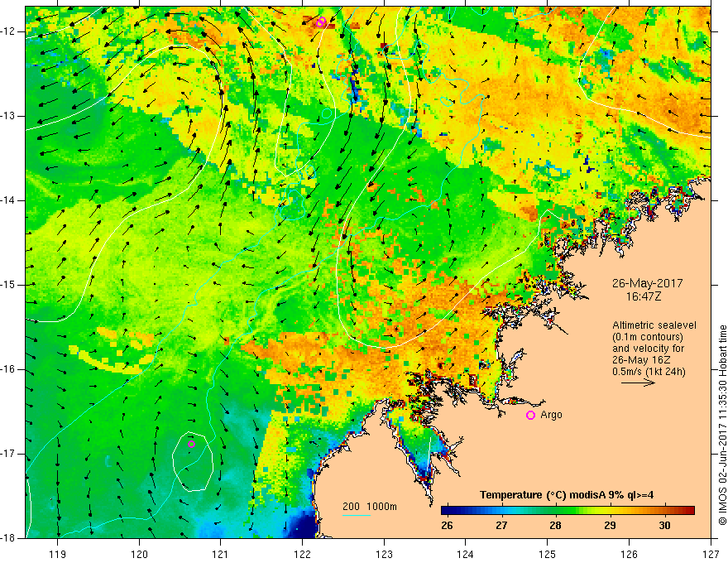This screenshot has width=728, height=563.
Task: Click the IMOS copyright timestamp text
Action: coord(722,425)
